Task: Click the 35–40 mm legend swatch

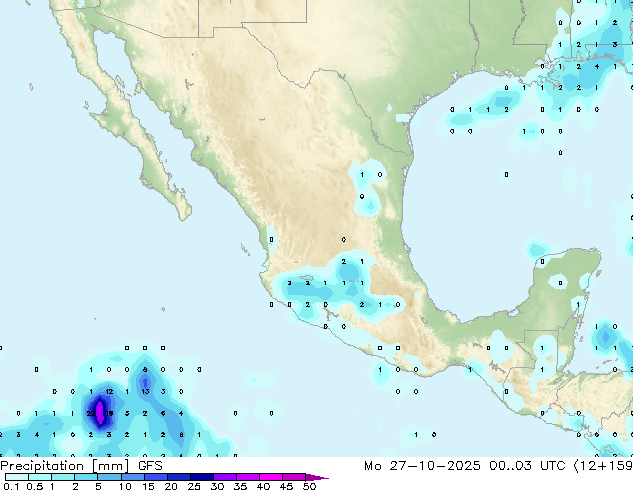Action: 248,477
